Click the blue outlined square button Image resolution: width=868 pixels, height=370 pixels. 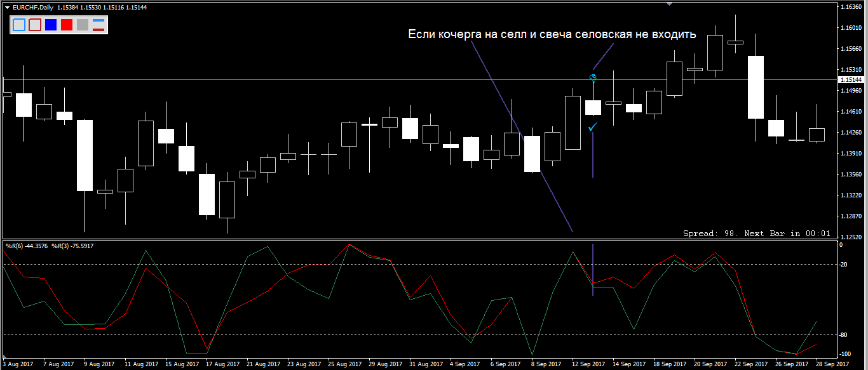pyautogui.click(x=18, y=25)
